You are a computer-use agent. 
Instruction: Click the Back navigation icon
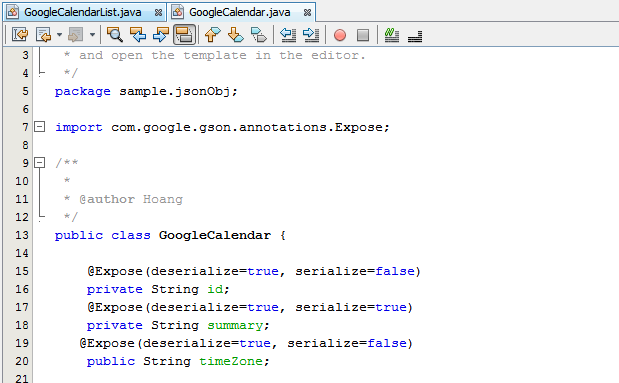pos(43,35)
